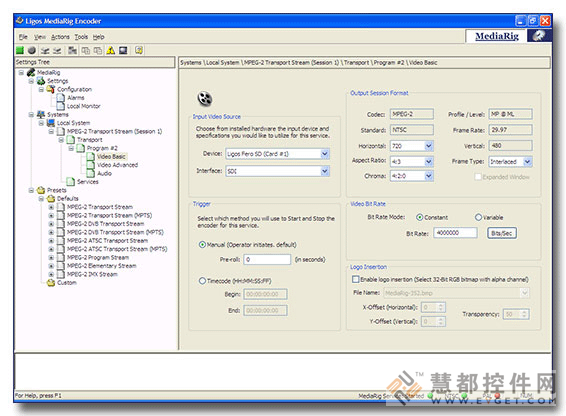This screenshot has width=566, height=416.
Task: Click the MediaRig logo in the menu bar
Action: (497, 36)
